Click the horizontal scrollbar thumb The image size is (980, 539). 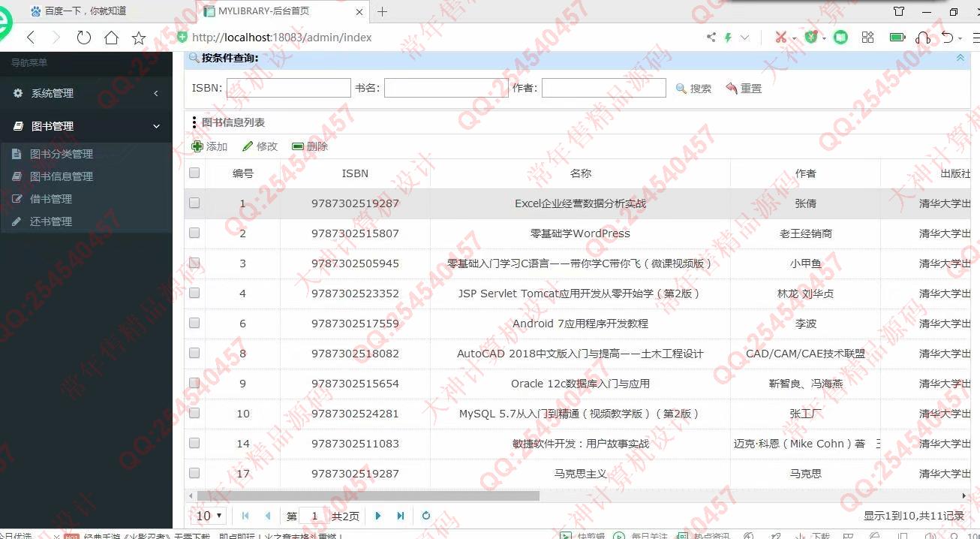368,495
